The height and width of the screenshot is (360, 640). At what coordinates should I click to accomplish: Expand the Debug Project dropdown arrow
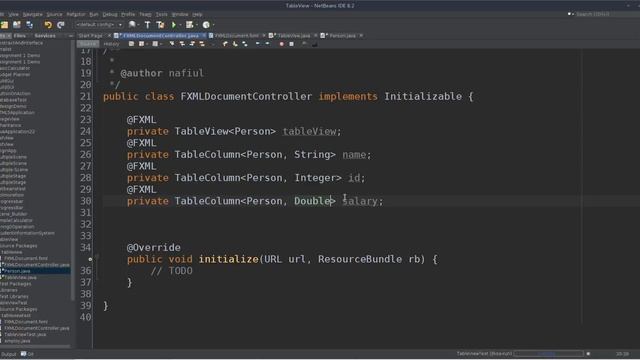(x=196, y=25)
